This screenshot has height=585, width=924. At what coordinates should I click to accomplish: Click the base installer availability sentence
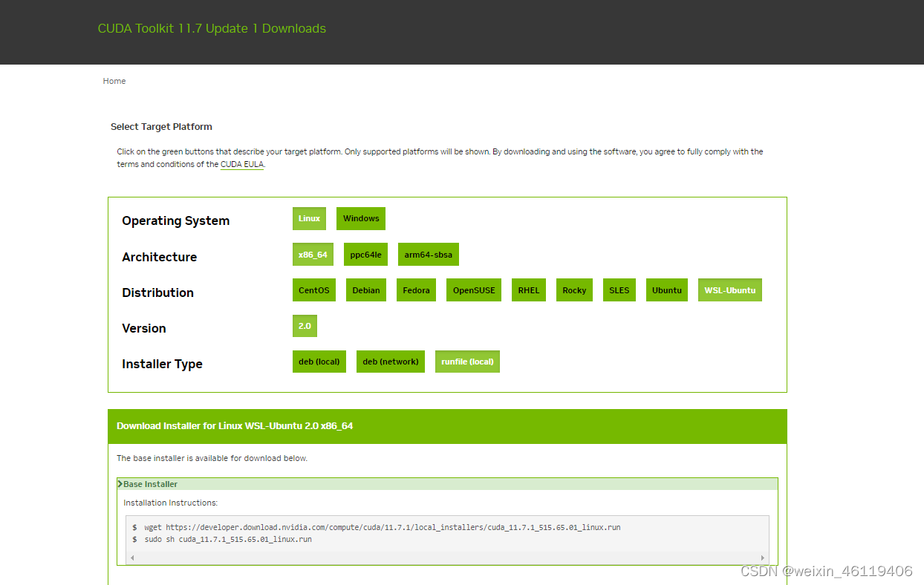tap(212, 458)
